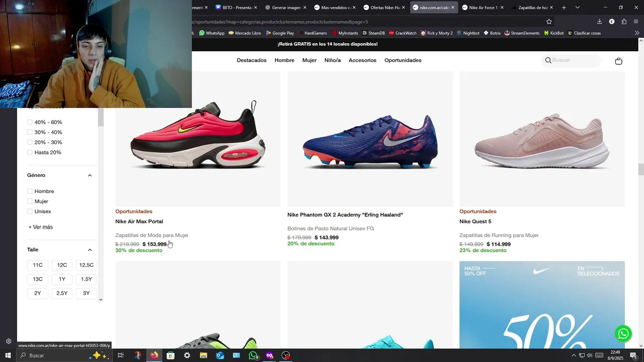The height and width of the screenshot is (362, 644).
Task: Select size 11C
Action: (x=38, y=265)
